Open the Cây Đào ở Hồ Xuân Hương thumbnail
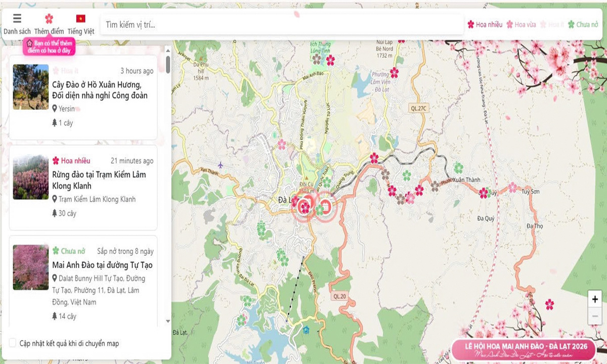Screen dimensions: 607x364 coord(31,87)
